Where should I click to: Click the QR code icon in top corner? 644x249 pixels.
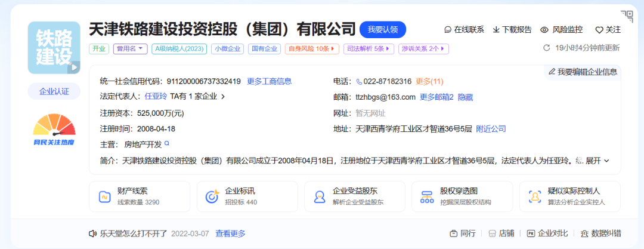[x=626, y=16]
